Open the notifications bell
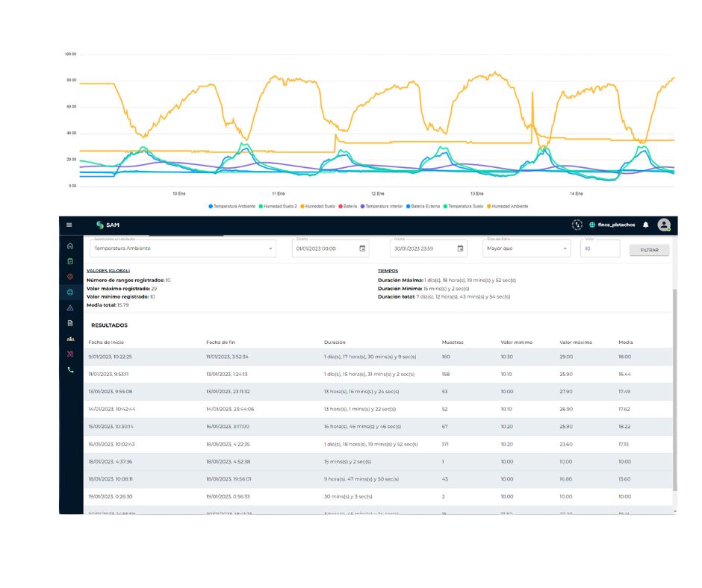 646,225
